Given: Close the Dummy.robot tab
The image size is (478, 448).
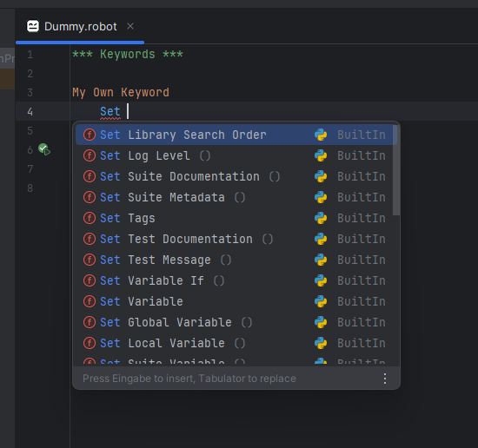Looking at the screenshot, I should 130,26.
